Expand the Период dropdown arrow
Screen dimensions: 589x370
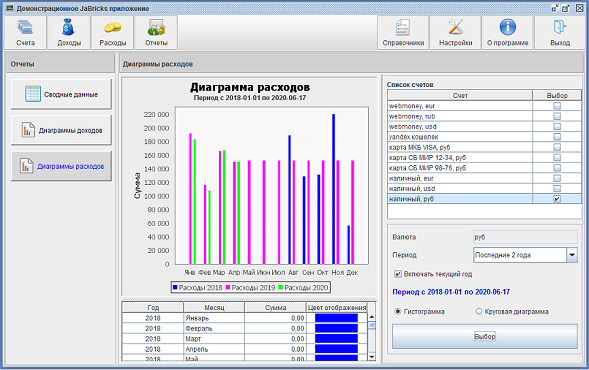tap(572, 255)
